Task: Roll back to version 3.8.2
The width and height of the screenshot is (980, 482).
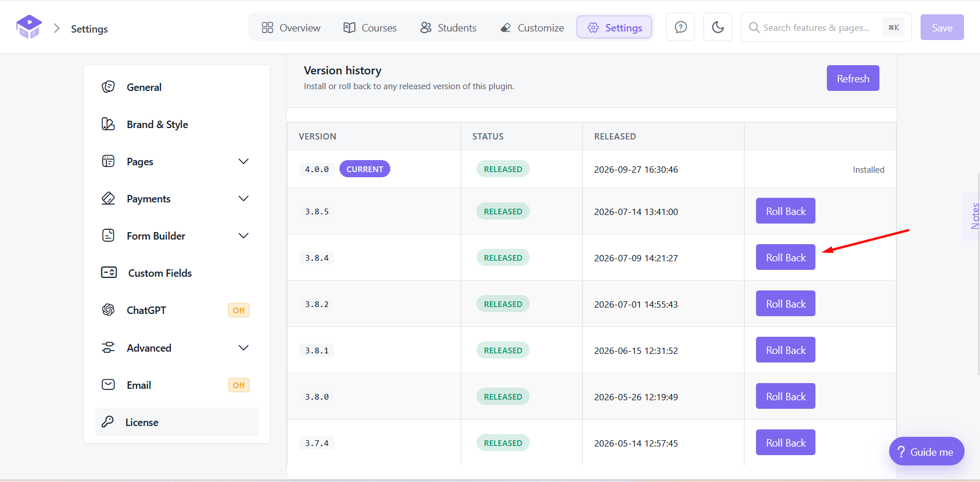Action: [786, 304]
